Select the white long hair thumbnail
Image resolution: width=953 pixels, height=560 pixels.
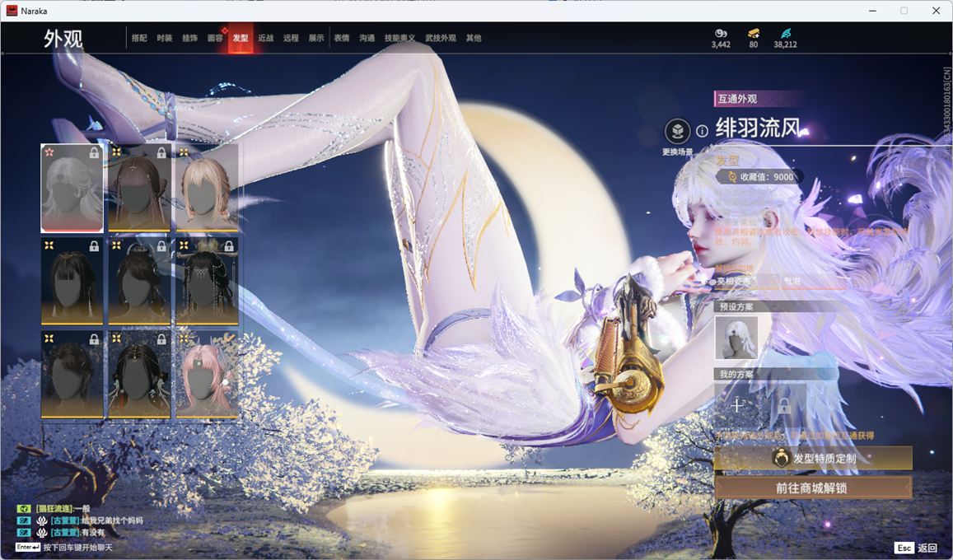coord(72,189)
